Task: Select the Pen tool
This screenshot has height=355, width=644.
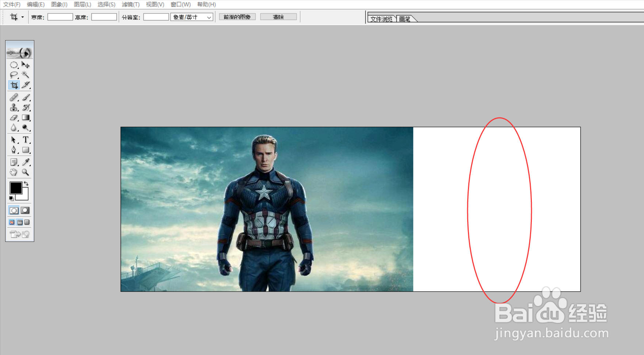Action: 14,150
